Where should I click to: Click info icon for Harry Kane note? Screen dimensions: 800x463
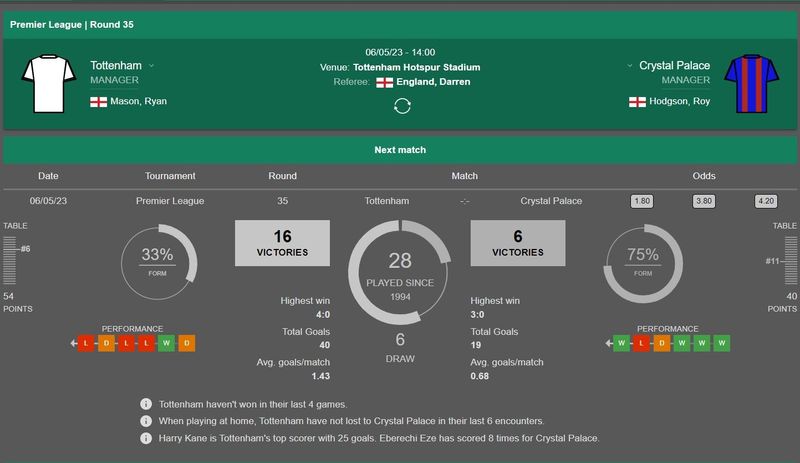[x=146, y=438]
